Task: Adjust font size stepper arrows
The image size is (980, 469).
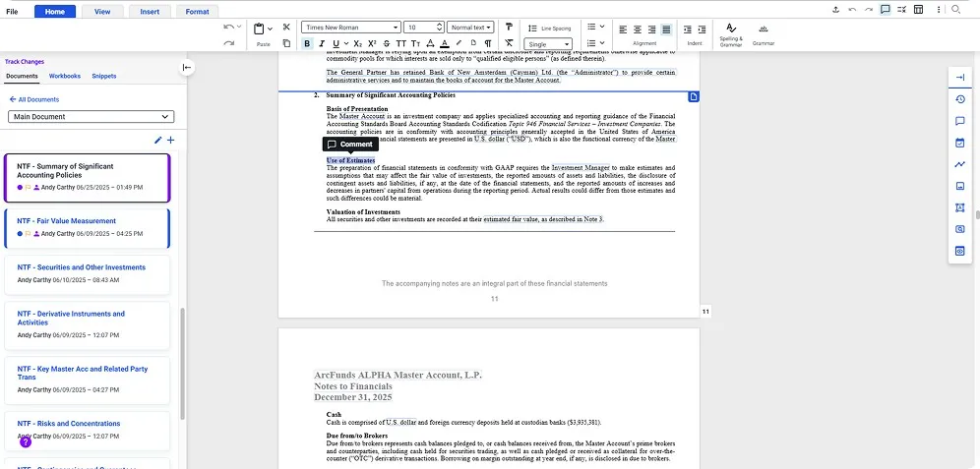Action: [x=440, y=28]
